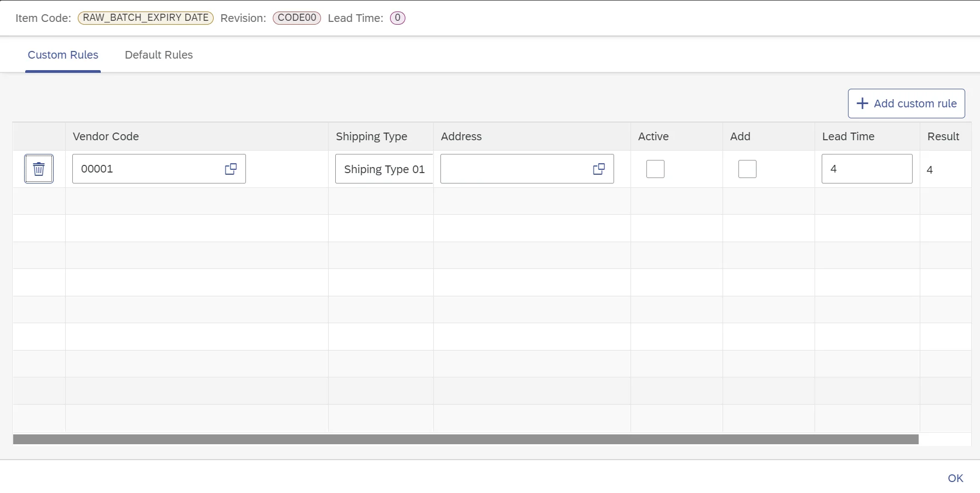Click the Lead Time 0 badge
This screenshot has height=493, width=980.
pyautogui.click(x=397, y=18)
